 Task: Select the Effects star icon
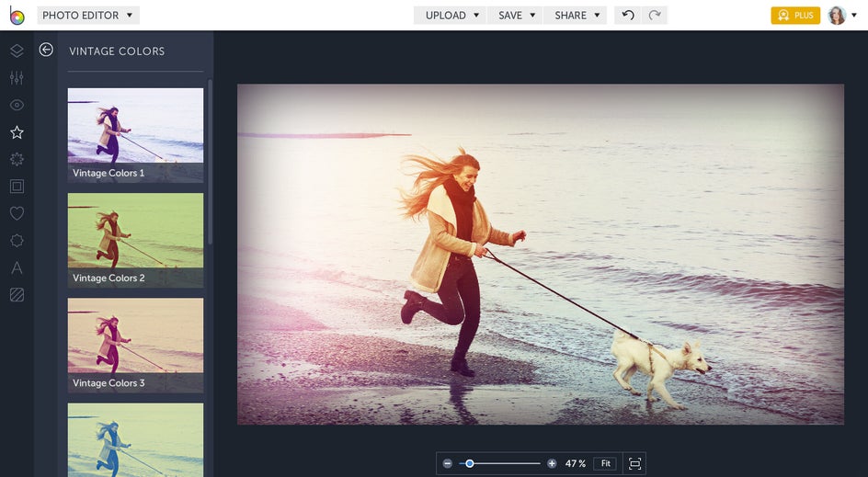(17, 132)
